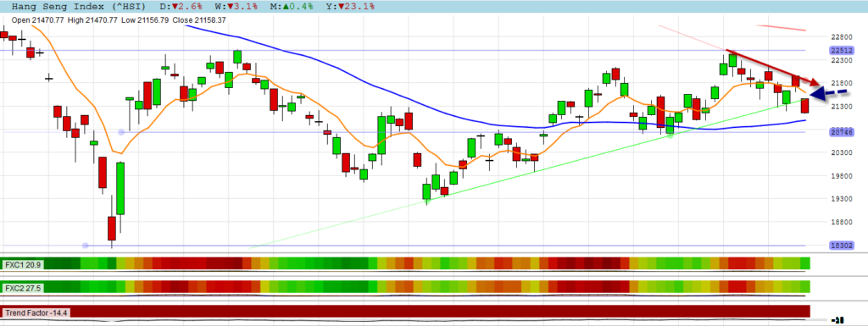The width and height of the screenshot is (868, 326).
Task: Click the large green rebound candle near 18302 low
Action: 120,189
